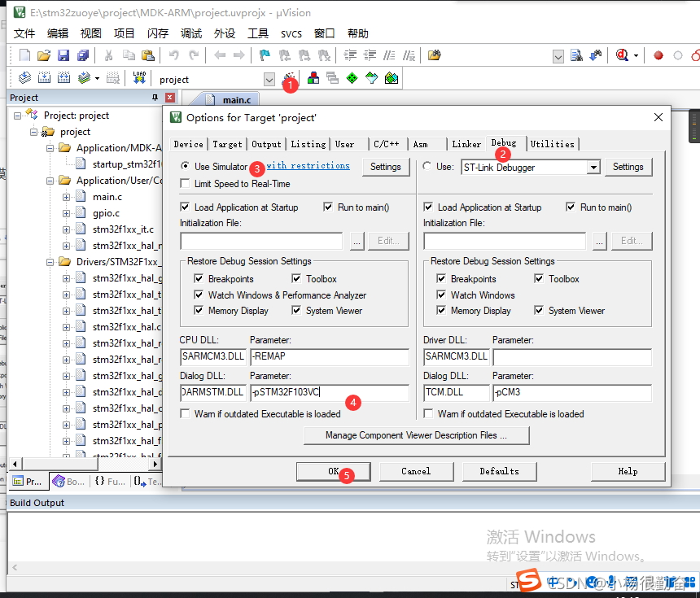This screenshot has width=700, height=598.
Task: Click Settings button next to ST-Link Debugger
Action: [x=628, y=167]
